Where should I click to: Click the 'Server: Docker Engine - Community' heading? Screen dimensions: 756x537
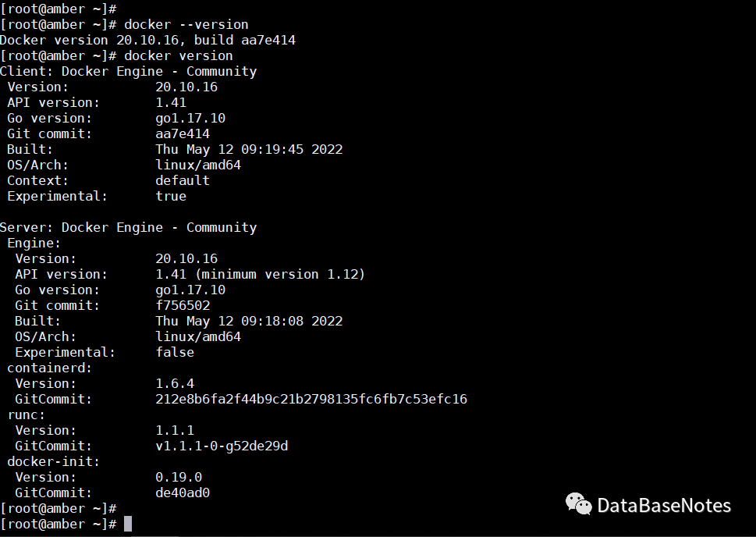click(x=129, y=227)
